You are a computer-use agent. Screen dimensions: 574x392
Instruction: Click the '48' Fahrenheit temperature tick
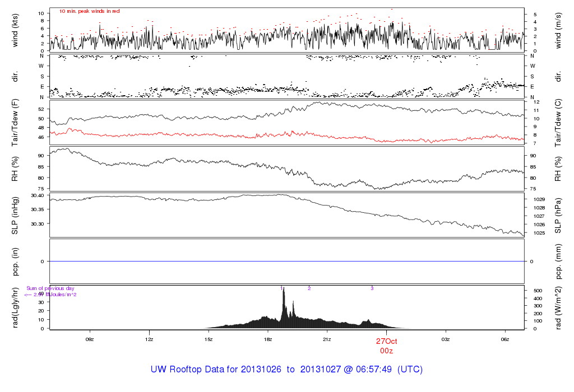[41, 128]
